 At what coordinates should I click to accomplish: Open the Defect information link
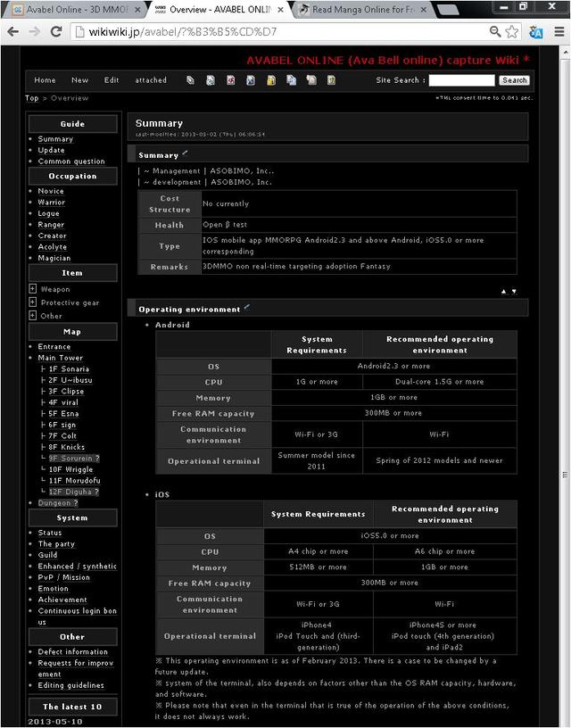click(73, 651)
